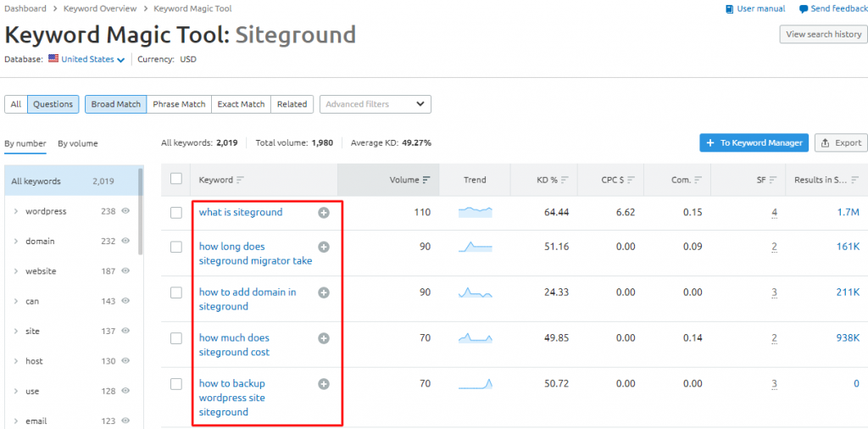868x429 pixels.
Task: View trend chart for 'how much does siteground cost'
Action: click(x=475, y=337)
